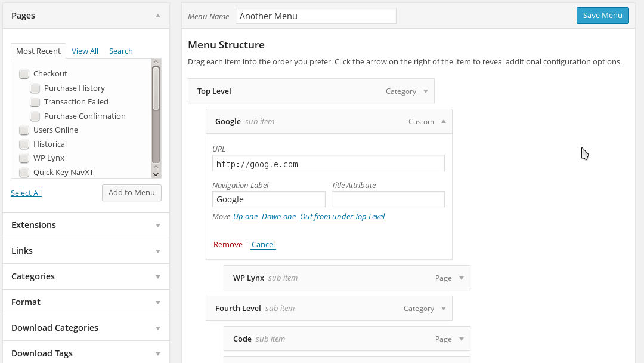The image size is (644, 363).
Task: Expand Fourth Level menu item options
Action: pos(444,309)
